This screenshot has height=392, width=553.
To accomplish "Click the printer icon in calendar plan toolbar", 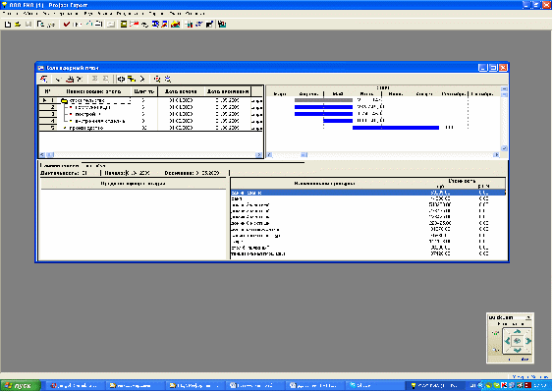I will click(70, 79).
